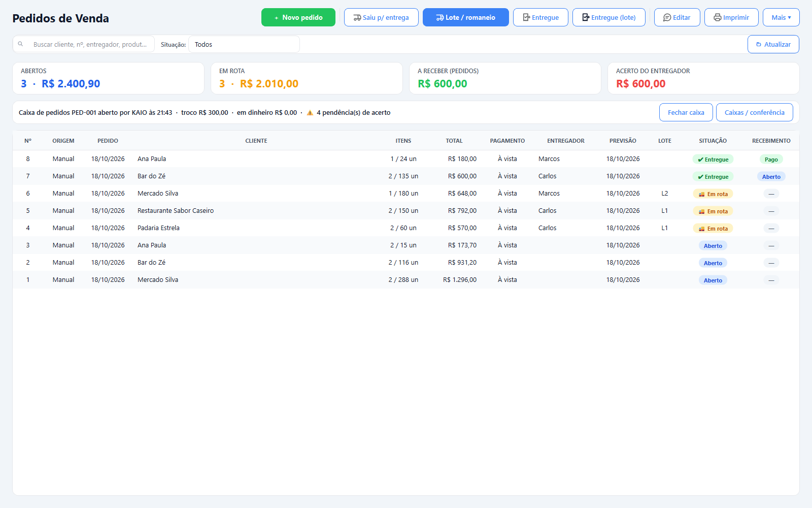Click the batch delivered icon in Entregue (lote)
This screenshot has height=508, width=812.
point(586,17)
